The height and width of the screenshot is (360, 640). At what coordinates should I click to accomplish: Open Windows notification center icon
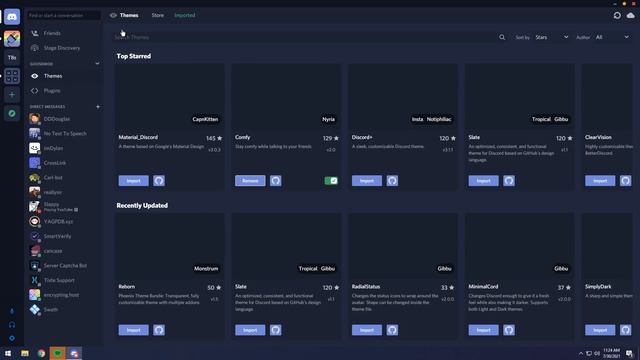click(630, 353)
